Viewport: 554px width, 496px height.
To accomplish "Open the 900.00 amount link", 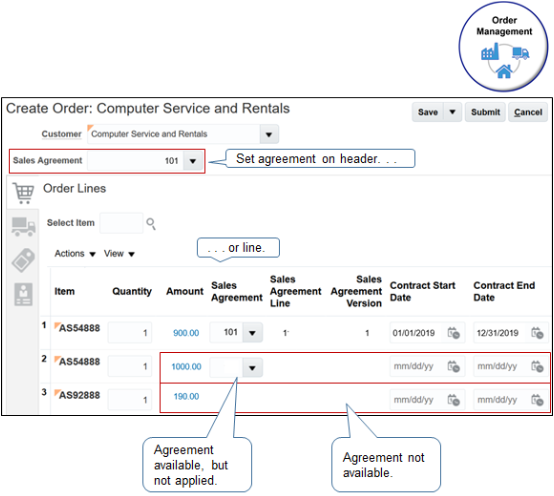I will coord(186,333).
